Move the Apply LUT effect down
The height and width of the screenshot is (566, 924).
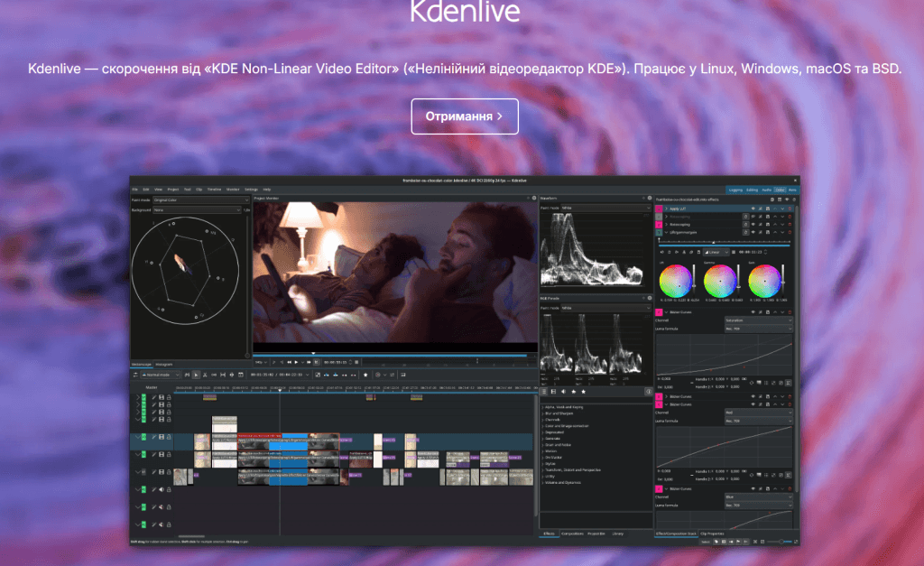click(782, 209)
